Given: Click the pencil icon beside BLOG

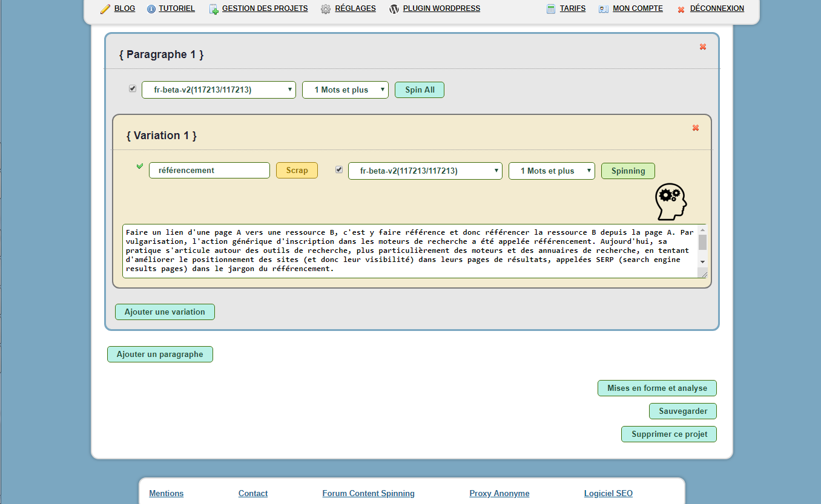Looking at the screenshot, I should click(105, 9).
